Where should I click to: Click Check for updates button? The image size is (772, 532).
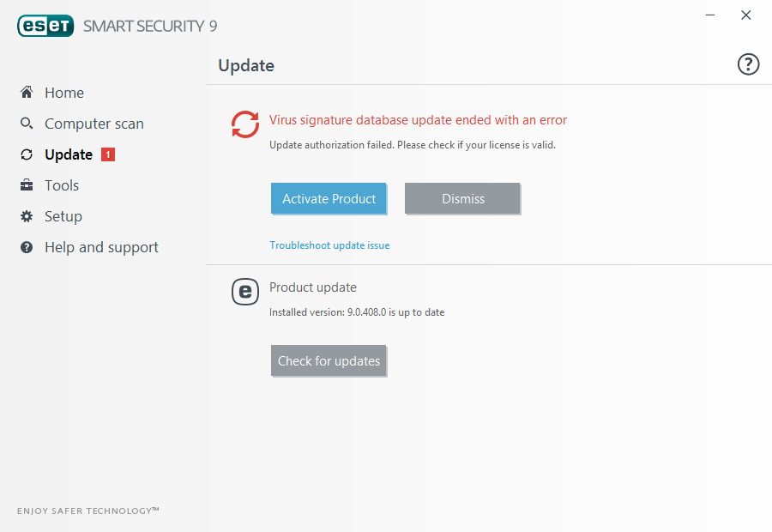coord(329,360)
